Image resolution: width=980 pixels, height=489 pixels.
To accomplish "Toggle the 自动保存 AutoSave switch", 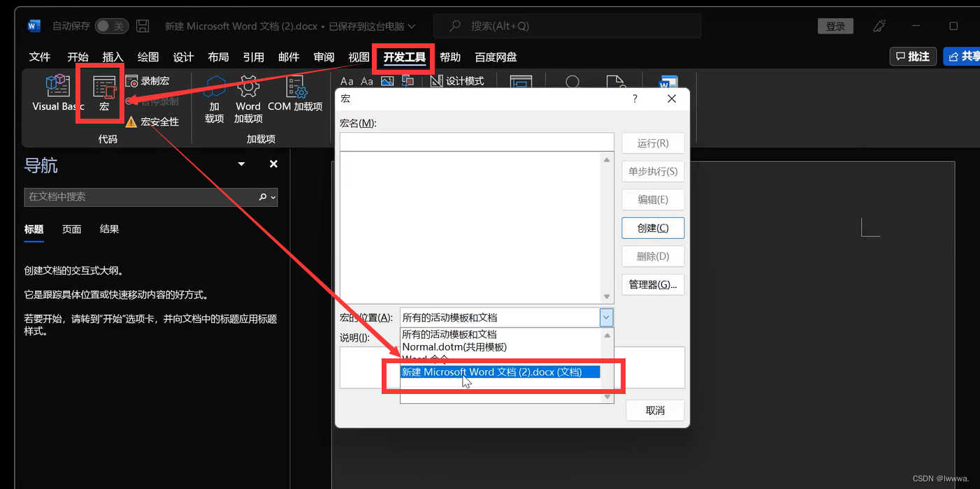I will 111,26.
